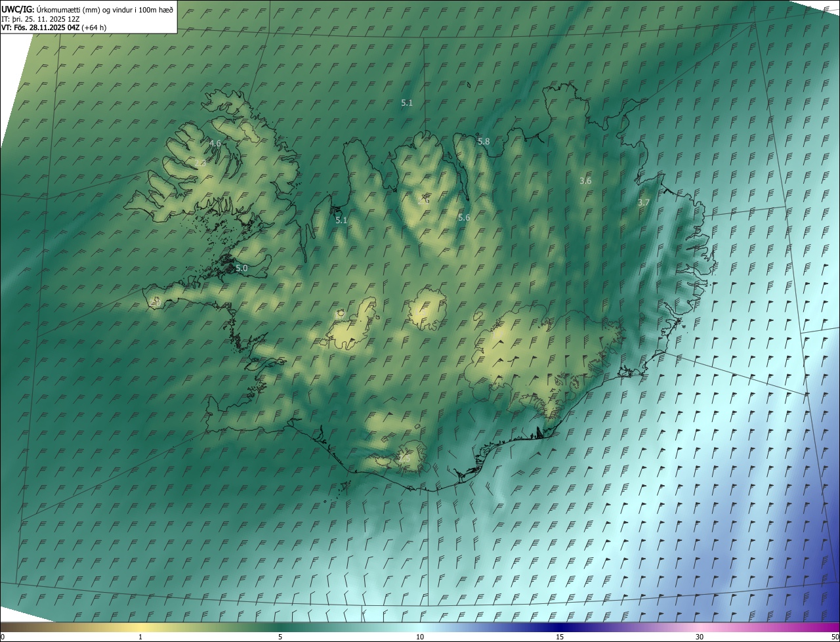The width and height of the screenshot is (840, 642).
Task: Click the 5.8 value label on the map
Action: pyautogui.click(x=484, y=141)
